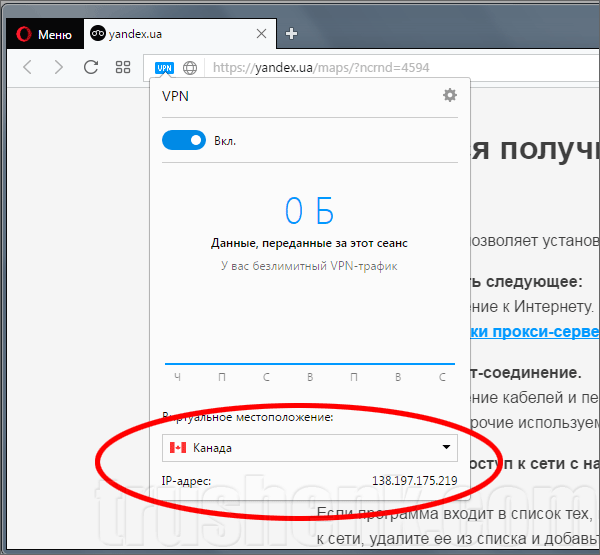
Task: Click the IP-адрес label
Action: pos(186,480)
